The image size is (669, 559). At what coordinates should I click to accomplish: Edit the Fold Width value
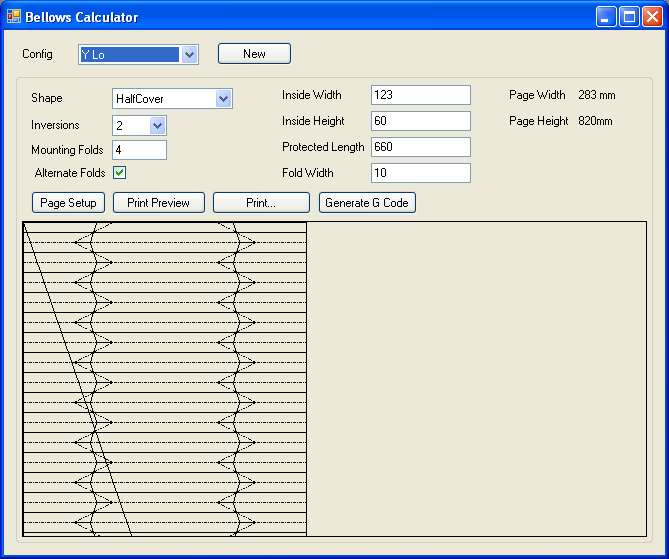coord(420,173)
